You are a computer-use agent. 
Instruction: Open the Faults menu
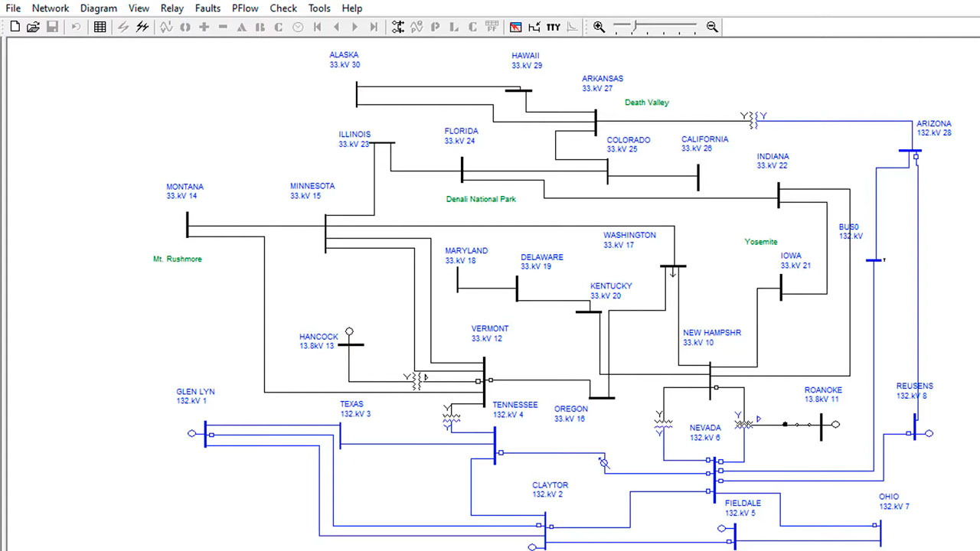[207, 8]
